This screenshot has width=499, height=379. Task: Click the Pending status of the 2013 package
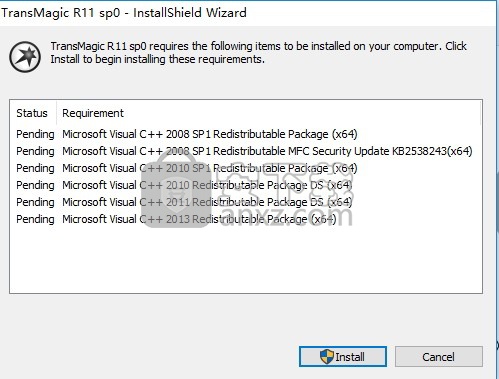[x=35, y=219]
